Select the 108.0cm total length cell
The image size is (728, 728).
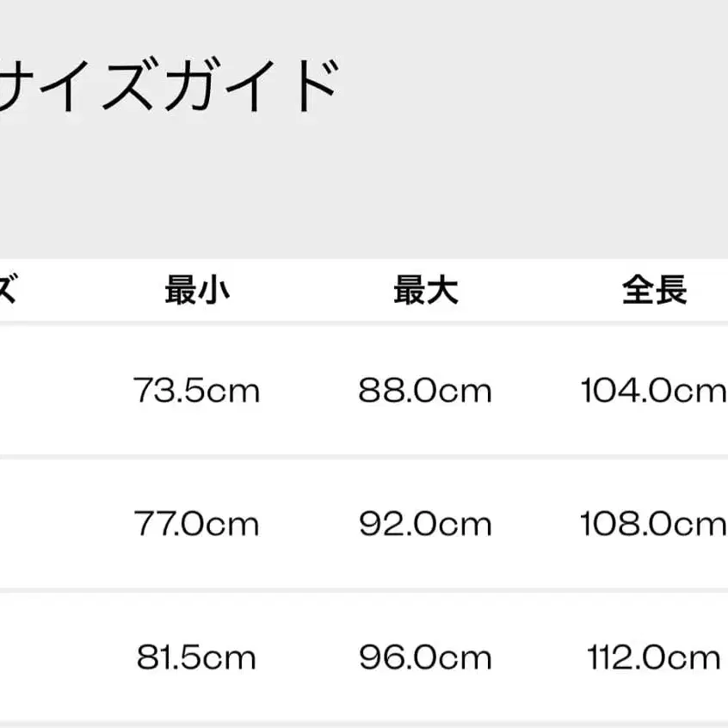(654, 524)
